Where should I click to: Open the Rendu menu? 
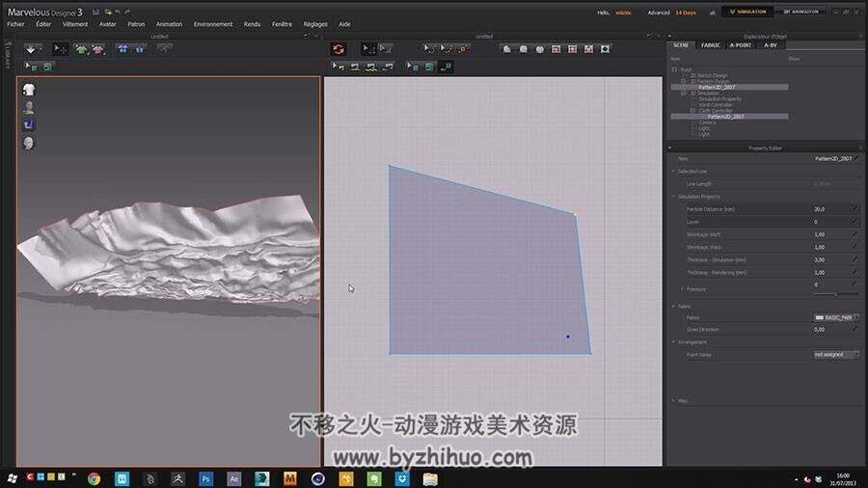252,24
